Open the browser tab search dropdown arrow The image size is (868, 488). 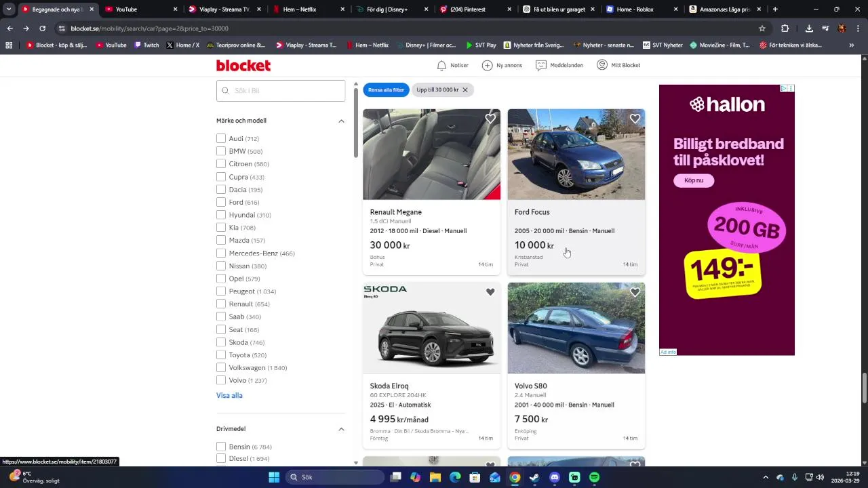coord(9,9)
